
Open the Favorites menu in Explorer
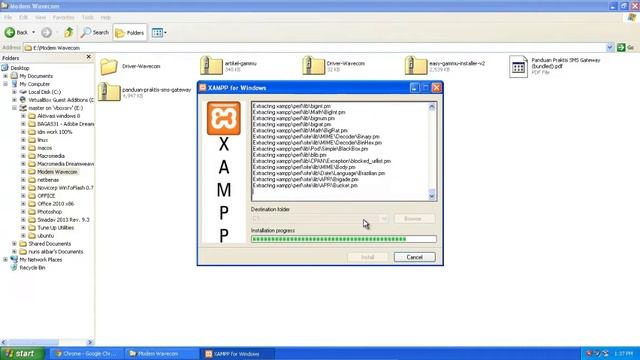pyautogui.click(x=64, y=18)
